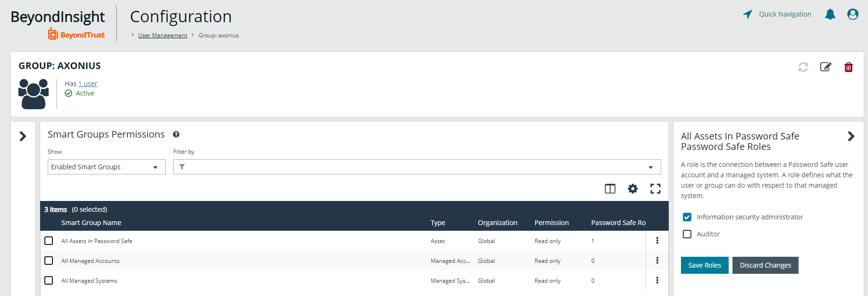Open the 1 user link
This screenshot has height=296, width=868.
pyautogui.click(x=88, y=84)
